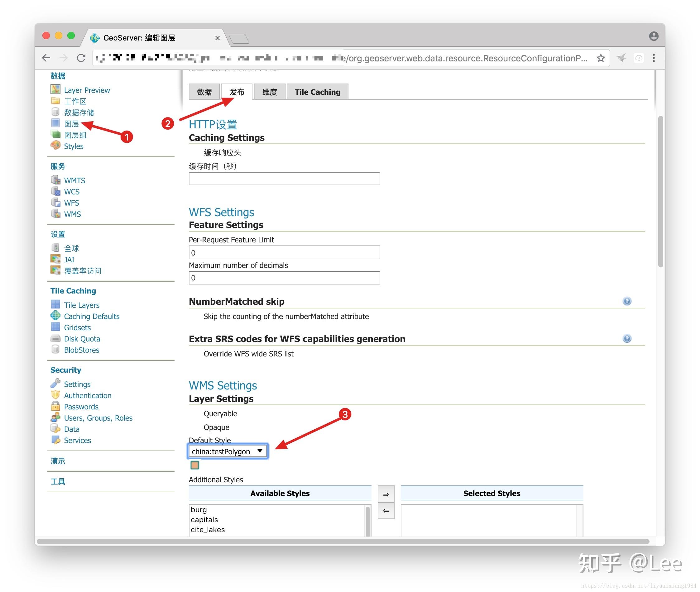Screen dimensions: 700x592
Task: Click the orange style legend swatch
Action: pyautogui.click(x=195, y=465)
